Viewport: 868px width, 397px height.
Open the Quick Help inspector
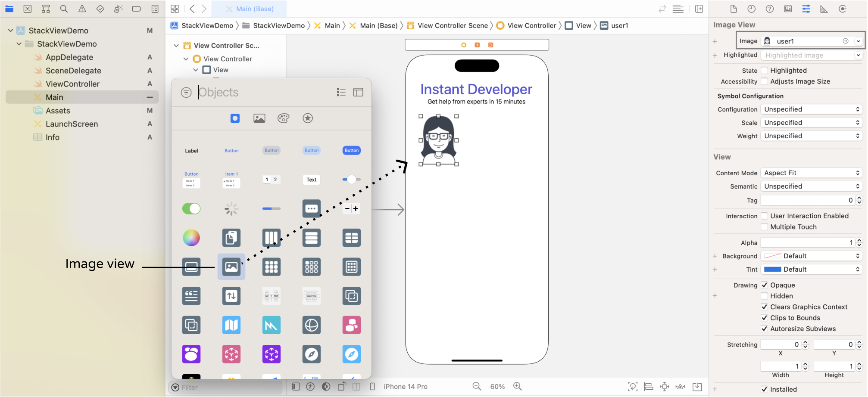pos(770,9)
